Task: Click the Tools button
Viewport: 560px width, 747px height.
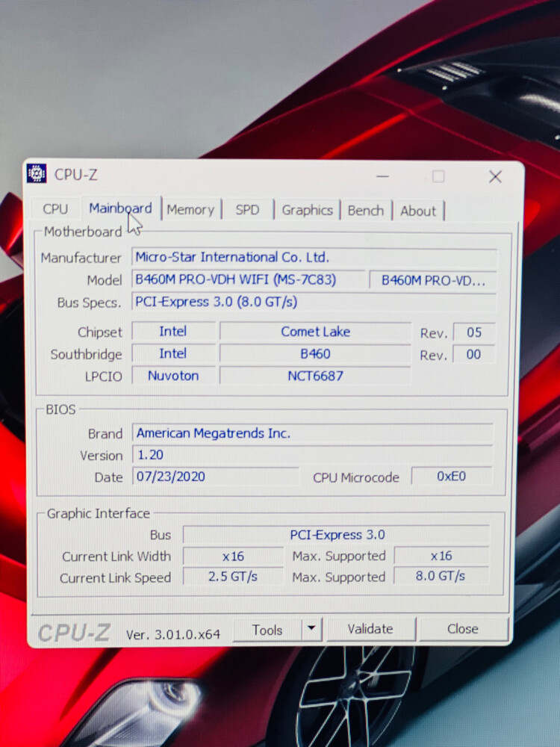Action: 267,630
